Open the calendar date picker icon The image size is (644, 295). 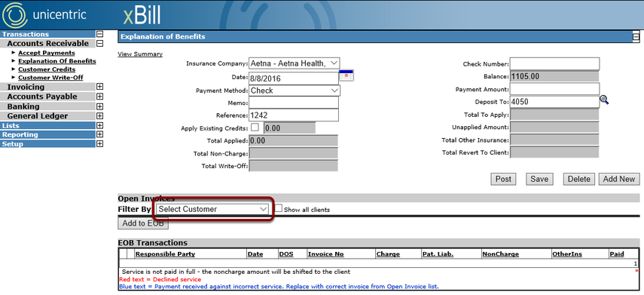tap(346, 75)
